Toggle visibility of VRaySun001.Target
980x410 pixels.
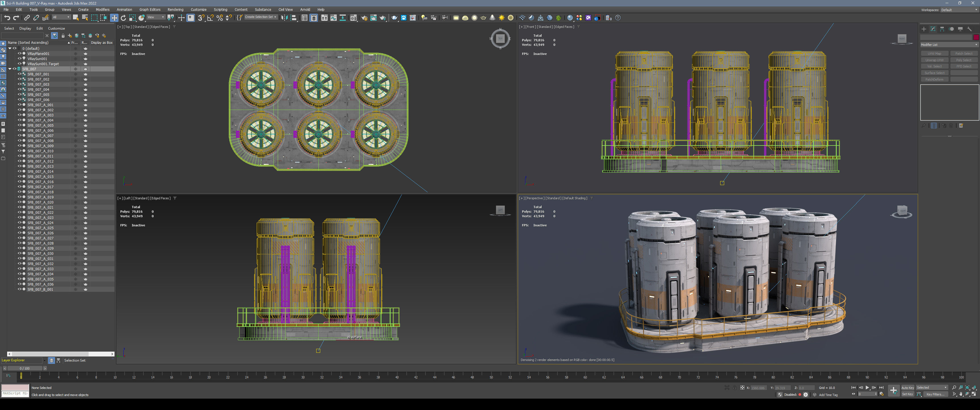[x=19, y=64]
